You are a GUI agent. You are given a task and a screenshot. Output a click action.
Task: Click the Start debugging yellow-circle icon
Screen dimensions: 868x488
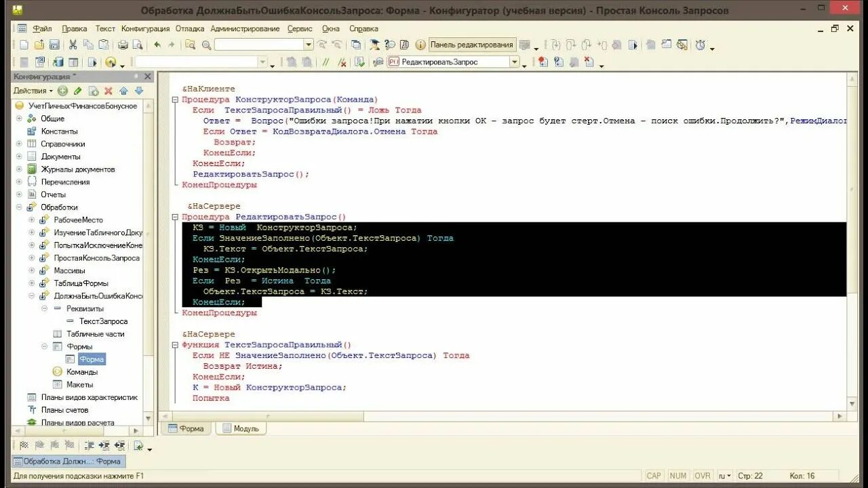pos(111,62)
